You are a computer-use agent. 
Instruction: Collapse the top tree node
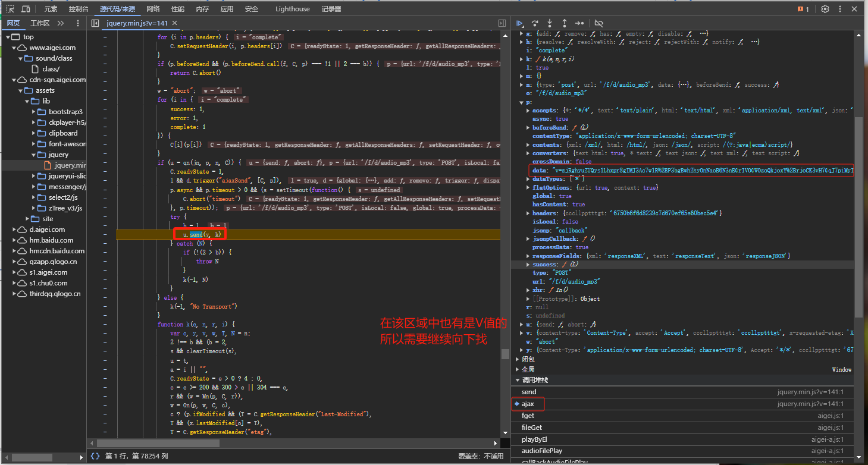click(9, 37)
